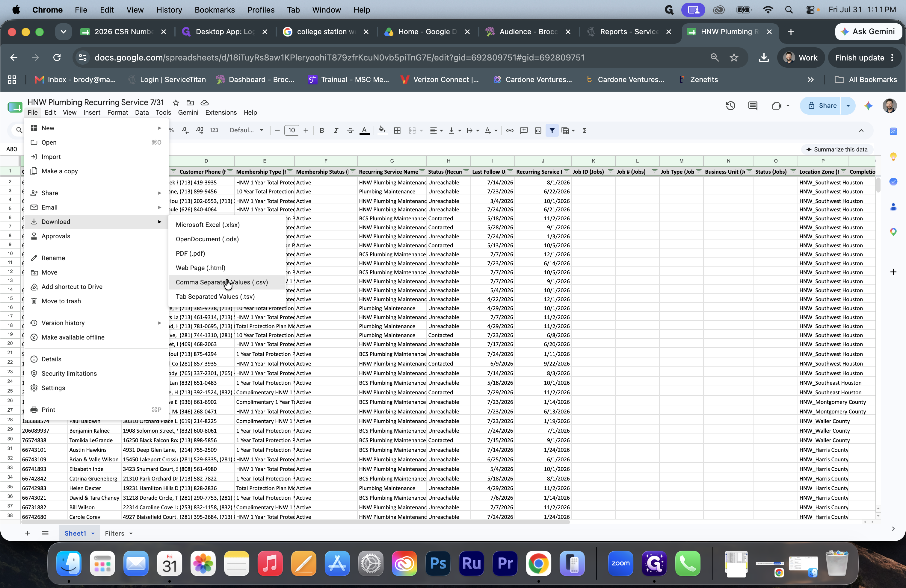Open Version history submenu
Image resolution: width=906 pixels, height=588 pixels.
[96, 323]
